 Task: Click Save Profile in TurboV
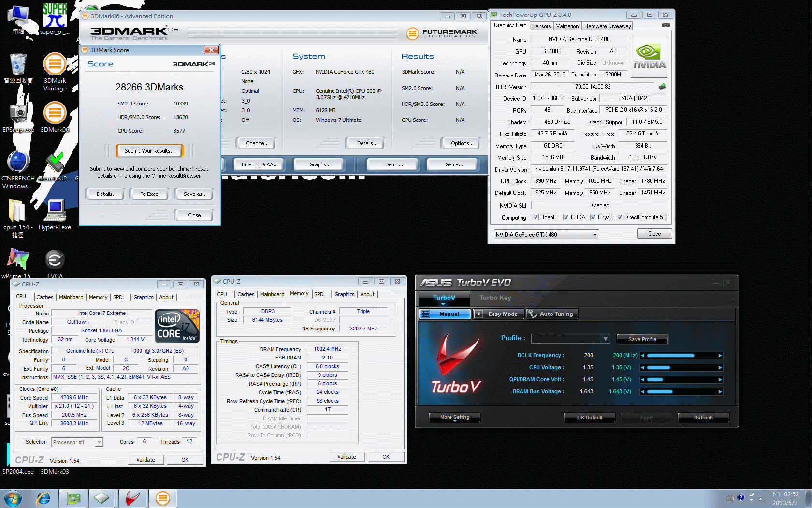[x=642, y=339]
